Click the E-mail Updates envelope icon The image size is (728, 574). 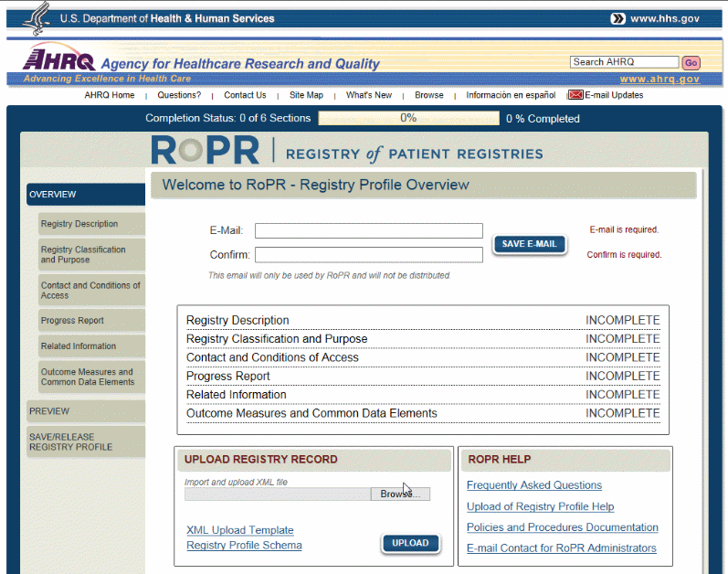575,95
